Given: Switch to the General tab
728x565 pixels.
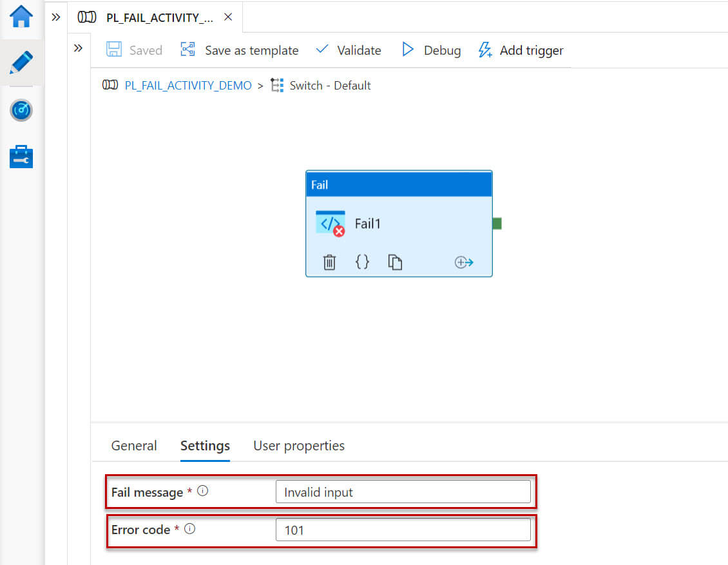Looking at the screenshot, I should click(x=134, y=446).
